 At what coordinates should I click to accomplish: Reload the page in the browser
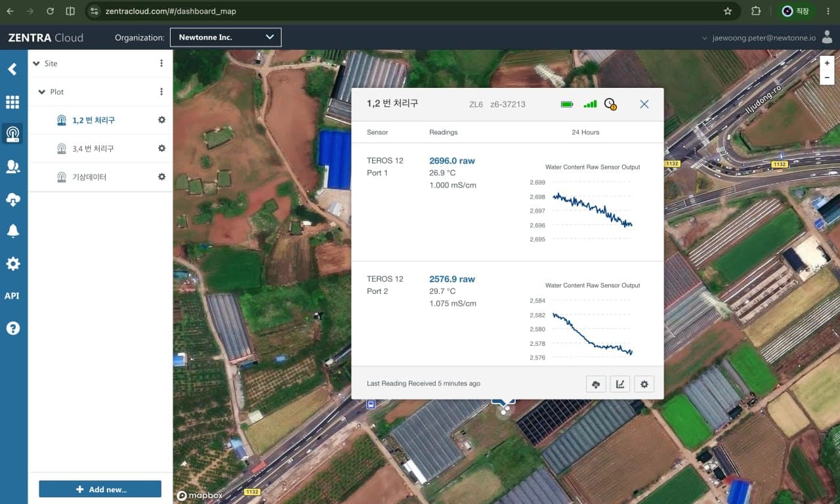coord(51,11)
